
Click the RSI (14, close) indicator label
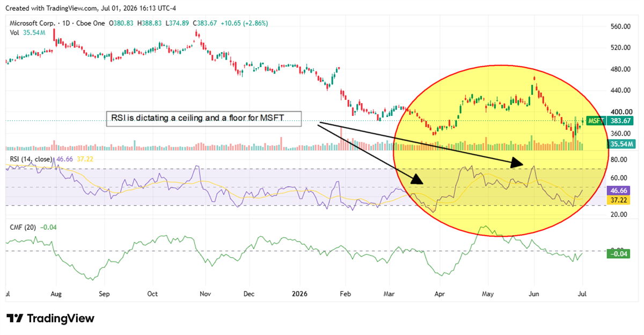pyautogui.click(x=31, y=159)
